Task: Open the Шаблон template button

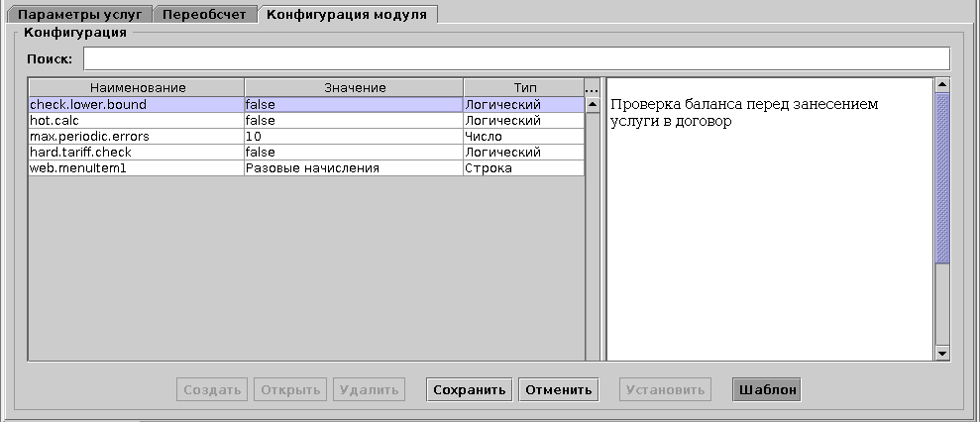Action: point(767,389)
